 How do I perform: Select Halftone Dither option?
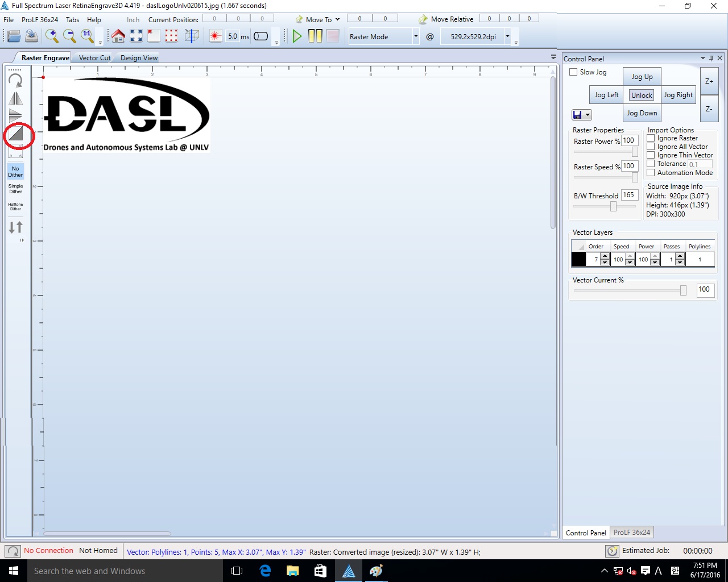pyautogui.click(x=15, y=206)
